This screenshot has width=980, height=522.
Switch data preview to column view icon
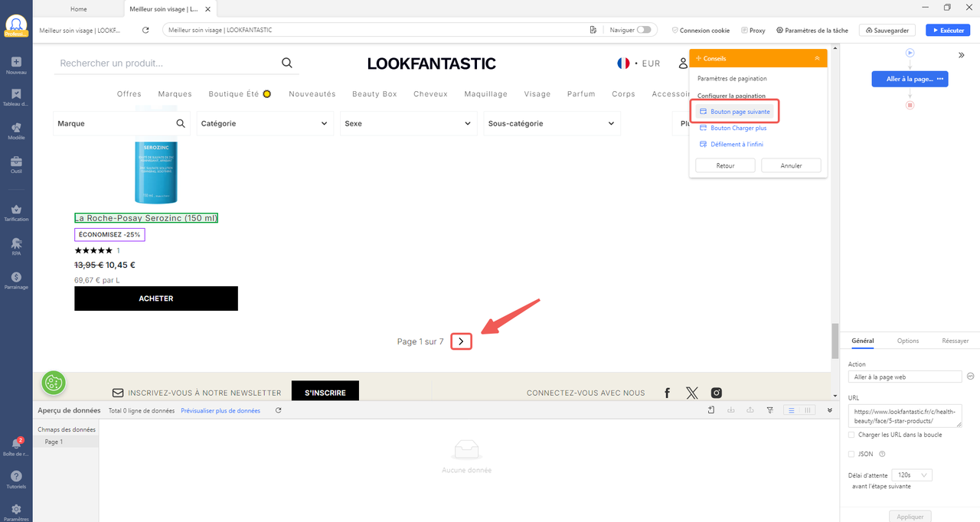[807, 411]
